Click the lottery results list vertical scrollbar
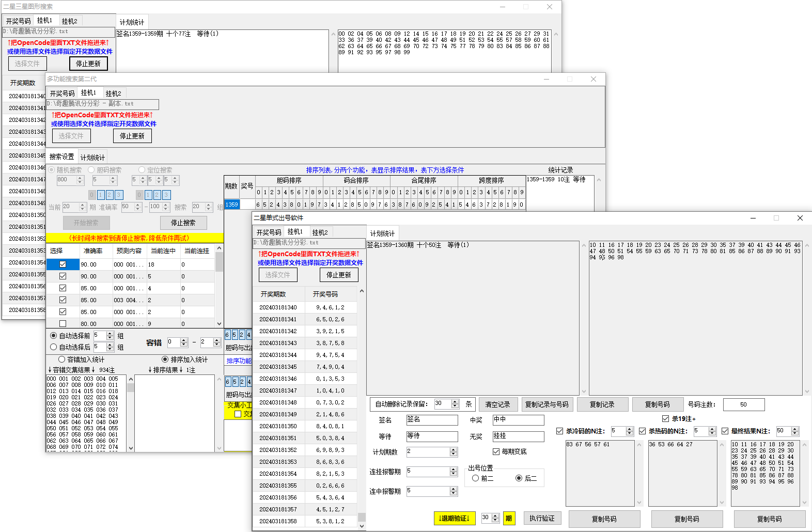Screen dimensions: 812x532 [362, 408]
